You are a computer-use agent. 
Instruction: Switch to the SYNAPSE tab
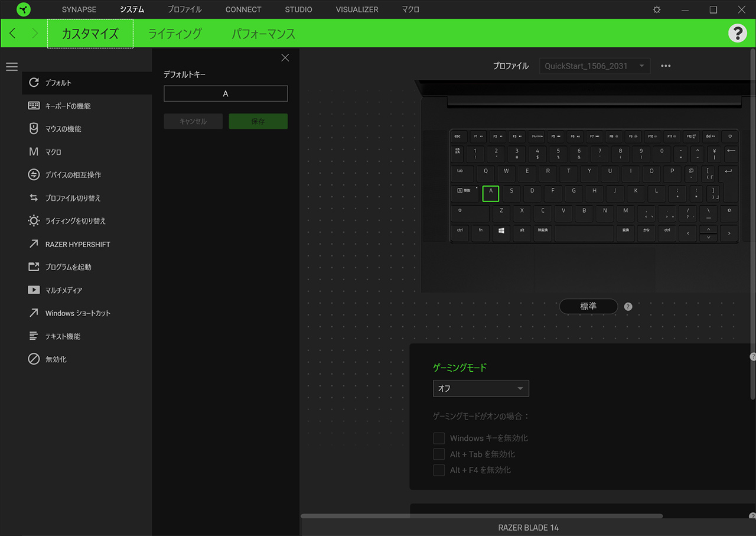click(79, 9)
